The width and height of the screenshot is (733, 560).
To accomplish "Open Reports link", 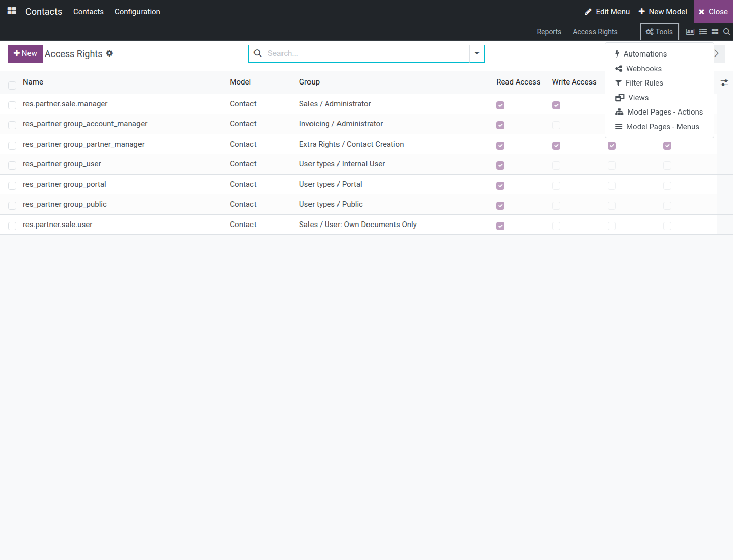I will pos(549,32).
